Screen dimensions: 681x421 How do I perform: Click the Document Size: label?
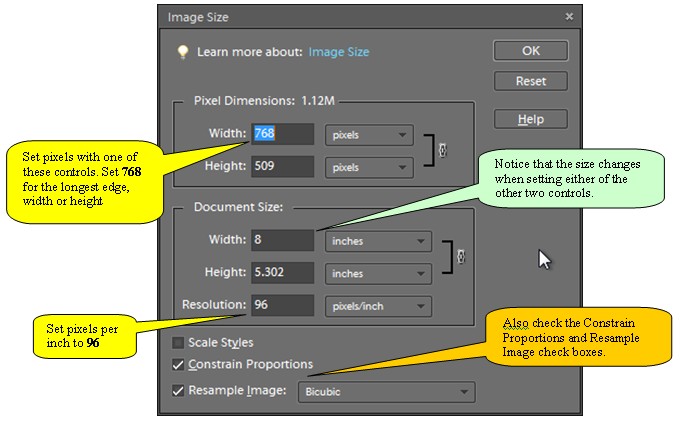(238, 207)
